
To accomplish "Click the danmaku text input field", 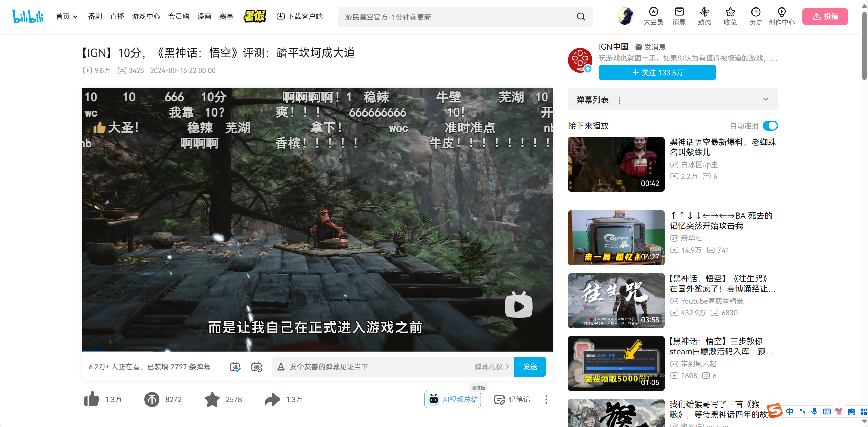I will point(378,367).
